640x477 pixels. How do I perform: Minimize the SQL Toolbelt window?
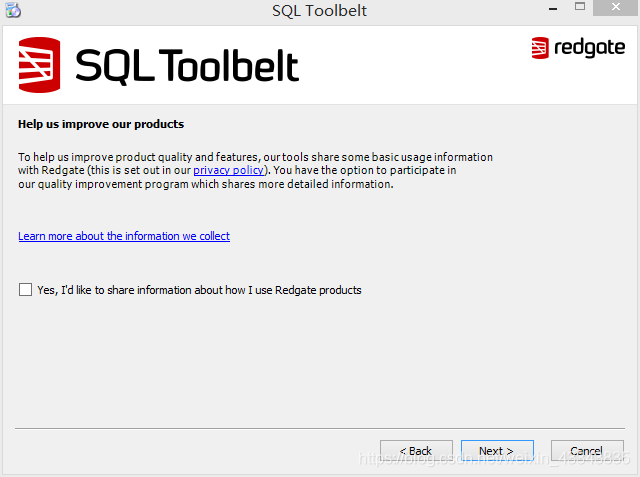pos(553,8)
